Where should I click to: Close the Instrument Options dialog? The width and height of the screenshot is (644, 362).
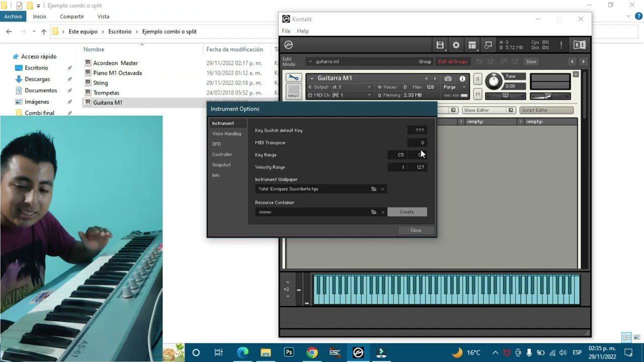pyautogui.click(x=416, y=230)
